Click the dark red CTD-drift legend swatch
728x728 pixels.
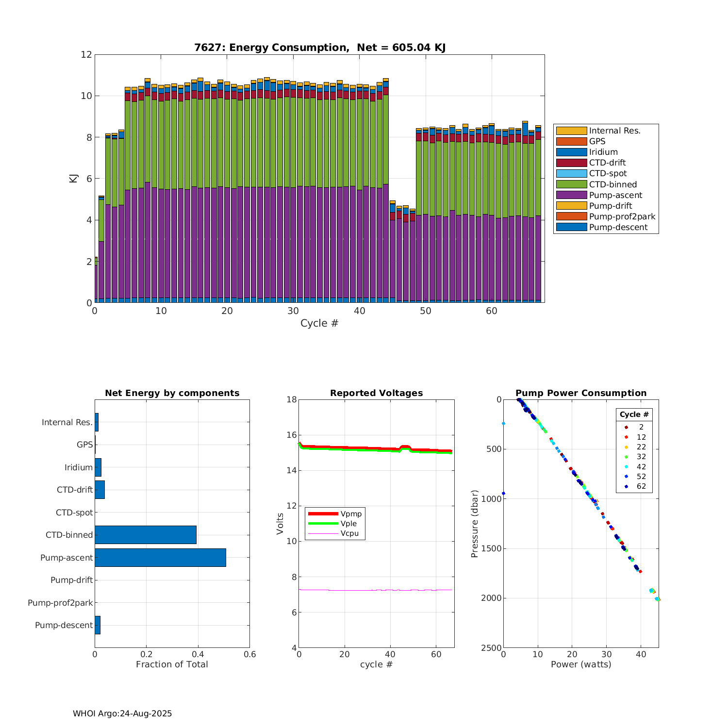point(571,163)
